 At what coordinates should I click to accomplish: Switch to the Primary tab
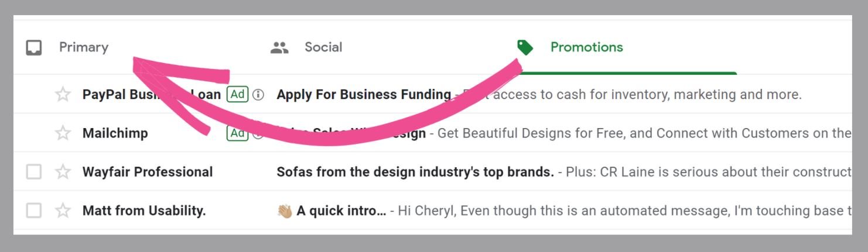pos(84,47)
